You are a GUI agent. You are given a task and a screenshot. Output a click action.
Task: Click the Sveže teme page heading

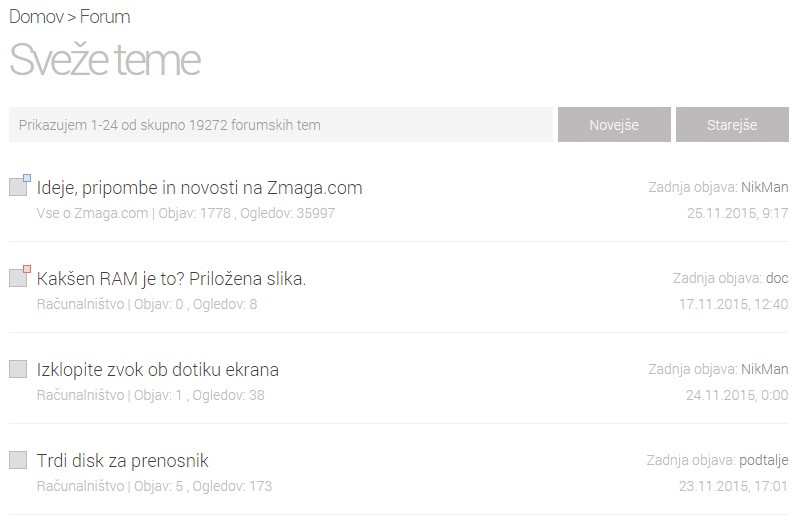(x=105, y=60)
